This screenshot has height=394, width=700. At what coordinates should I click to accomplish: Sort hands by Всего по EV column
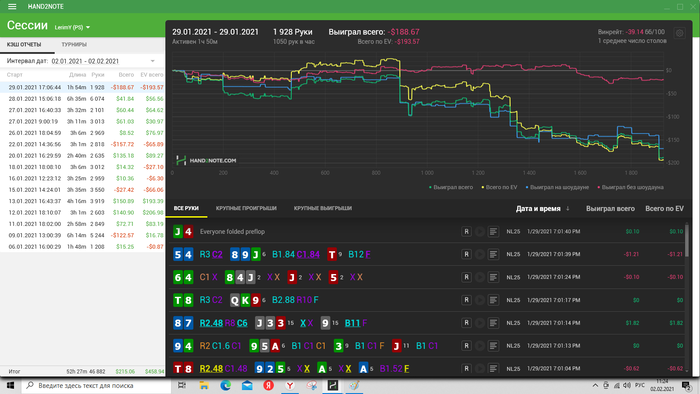click(664, 208)
